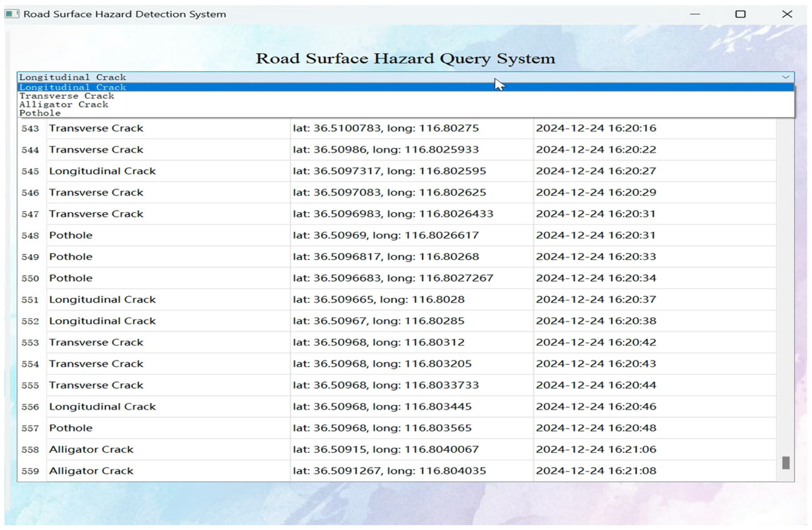The width and height of the screenshot is (812, 530).
Task: Select row header 547
Action: coord(32,214)
